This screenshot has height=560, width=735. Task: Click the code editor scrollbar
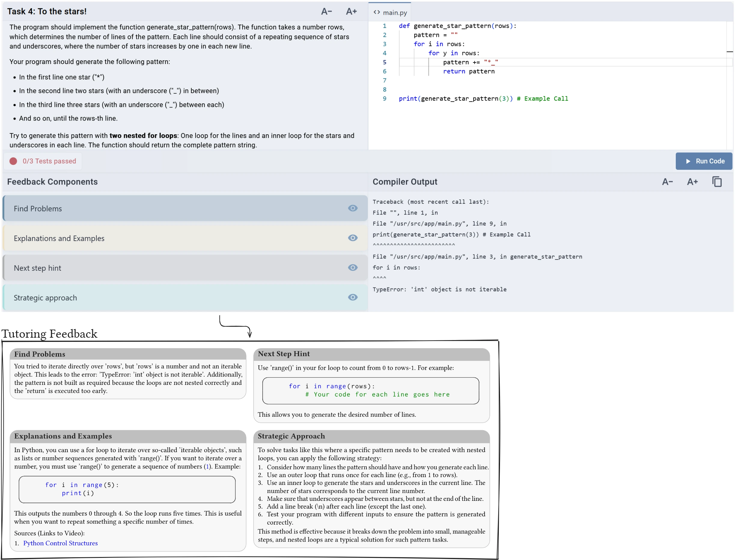click(730, 52)
